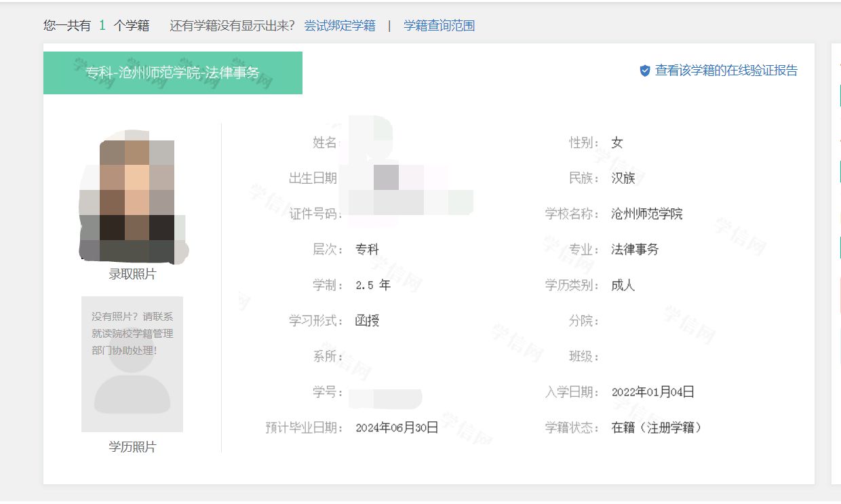This screenshot has width=841, height=504.
Task: Click the 学籍状态 field label
Action: [572, 428]
